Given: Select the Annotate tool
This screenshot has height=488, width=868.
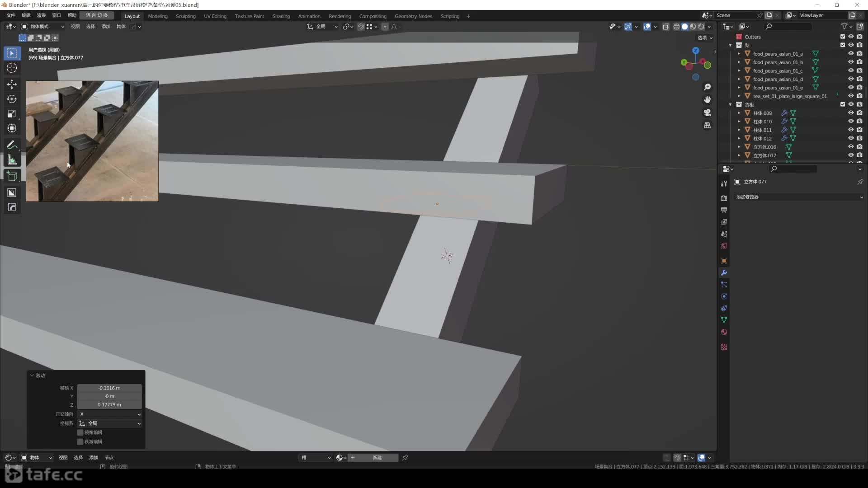Looking at the screenshot, I should pyautogui.click(x=12, y=145).
